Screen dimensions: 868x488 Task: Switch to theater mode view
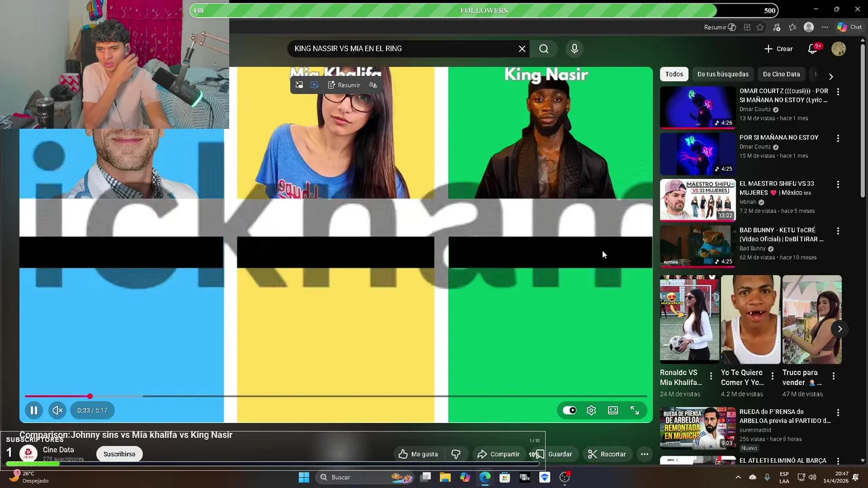613,410
